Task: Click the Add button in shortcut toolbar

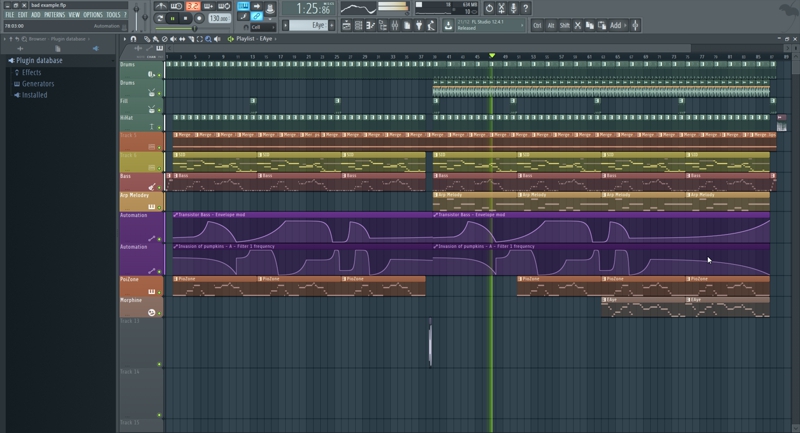Action: [x=615, y=25]
